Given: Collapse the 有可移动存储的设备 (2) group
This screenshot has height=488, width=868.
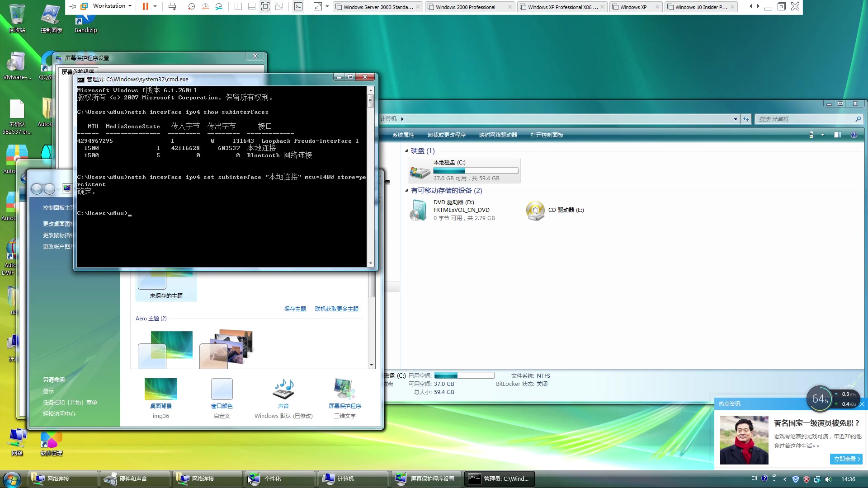Looking at the screenshot, I should (x=406, y=191).
